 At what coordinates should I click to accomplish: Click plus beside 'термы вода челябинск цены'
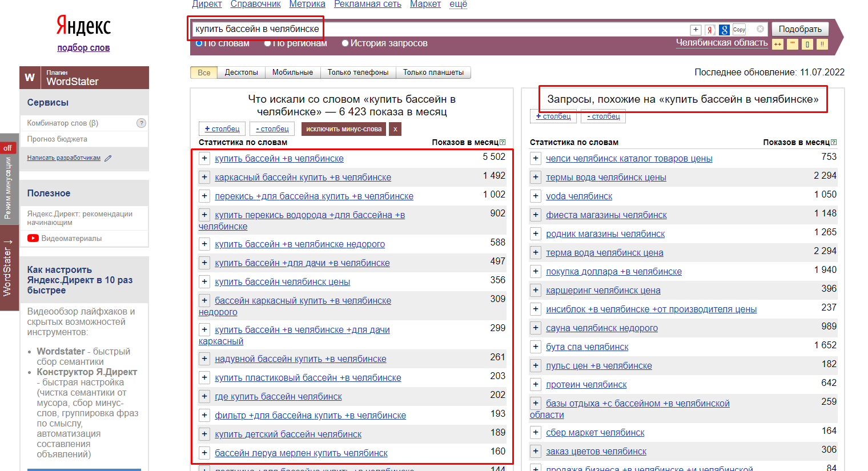point(536,177)
